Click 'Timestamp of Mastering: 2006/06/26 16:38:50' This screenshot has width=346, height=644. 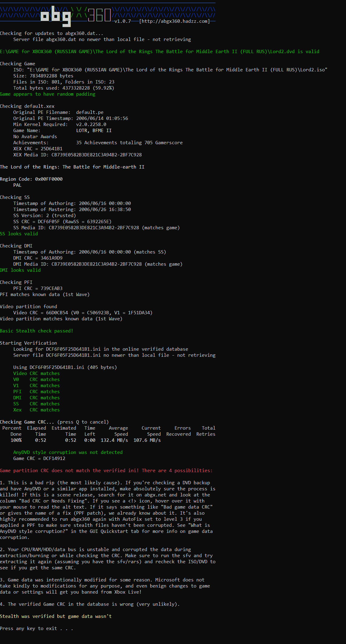pyautogui.click(x=72, y=210)
